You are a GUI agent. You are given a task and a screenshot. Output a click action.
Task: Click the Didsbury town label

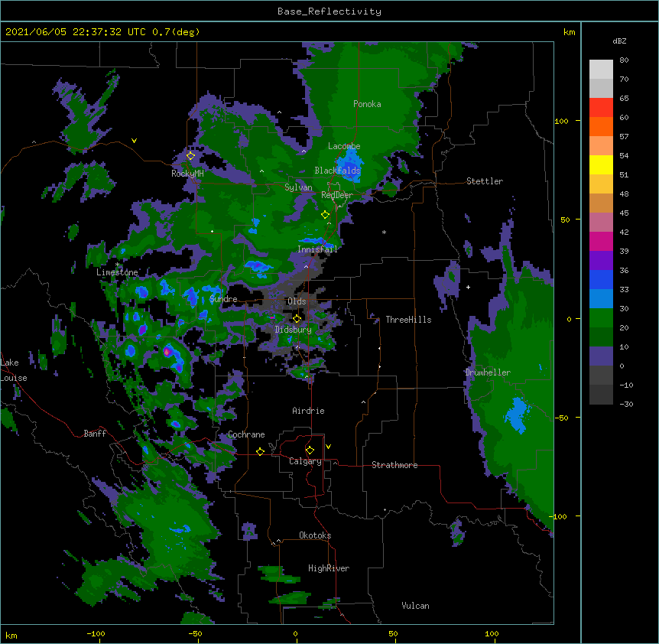click(293, 330)
